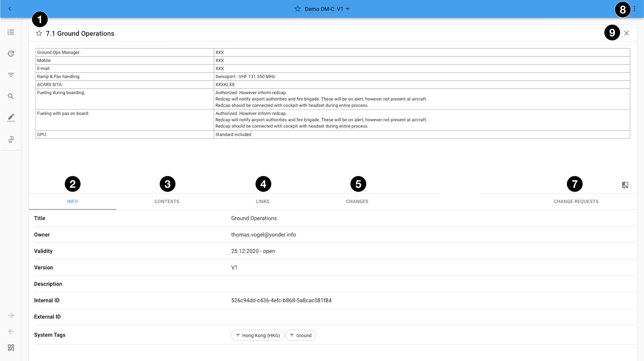Open the table of contents list icon

(11, 32)
